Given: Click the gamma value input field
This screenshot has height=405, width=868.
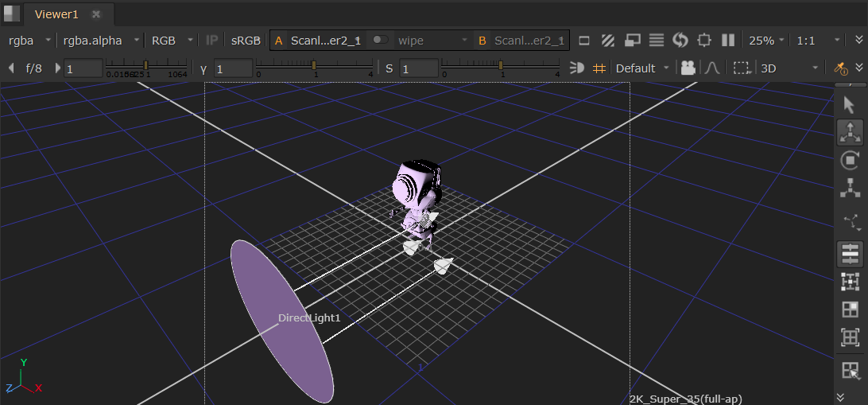Looking at the screenshot, I should 234,69.
